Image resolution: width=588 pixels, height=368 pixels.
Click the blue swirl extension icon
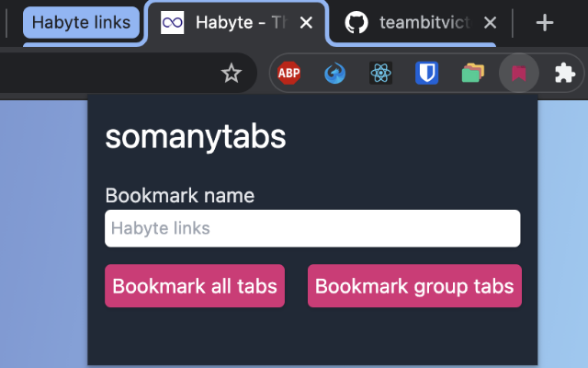coord(334,73)
